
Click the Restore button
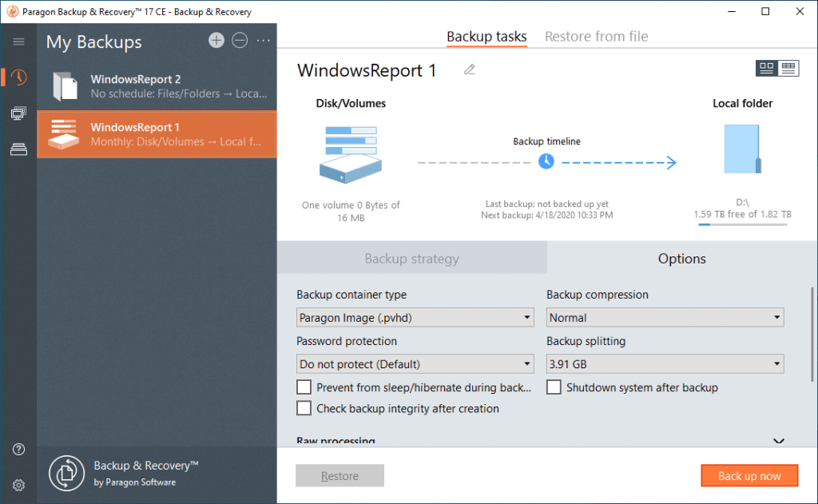click(340, 476)
